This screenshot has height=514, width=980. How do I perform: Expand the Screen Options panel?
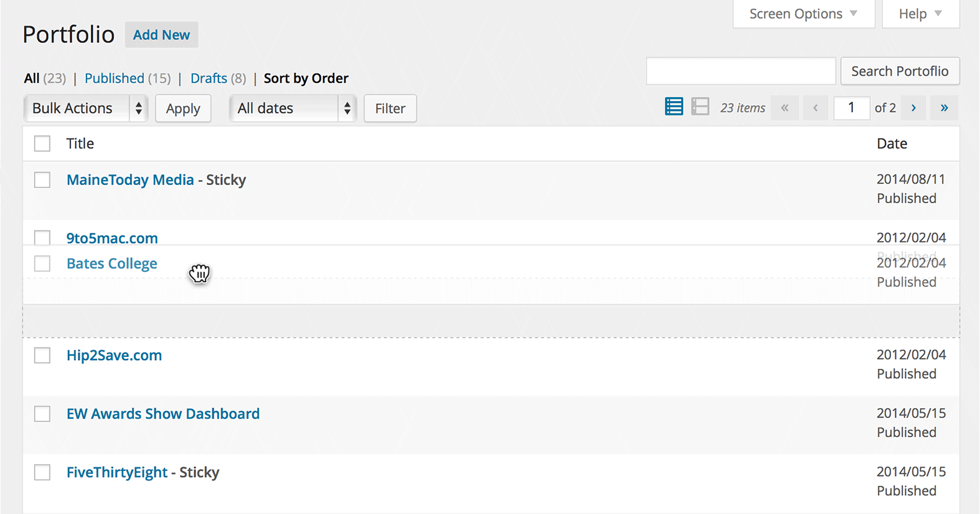pyautogui.click(x=803, y=14)
